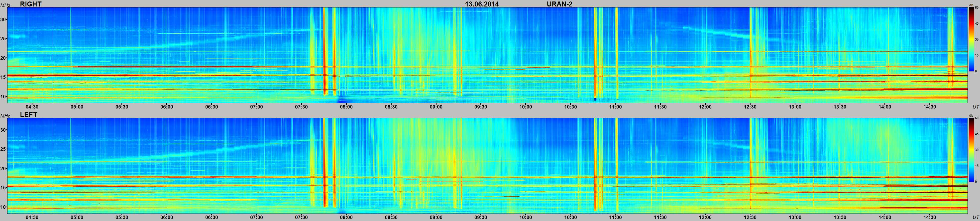This screenshot has height=221, width=980.
Task: Click the UT label below the RIGHT spectrogram
Action: [976, 107]
